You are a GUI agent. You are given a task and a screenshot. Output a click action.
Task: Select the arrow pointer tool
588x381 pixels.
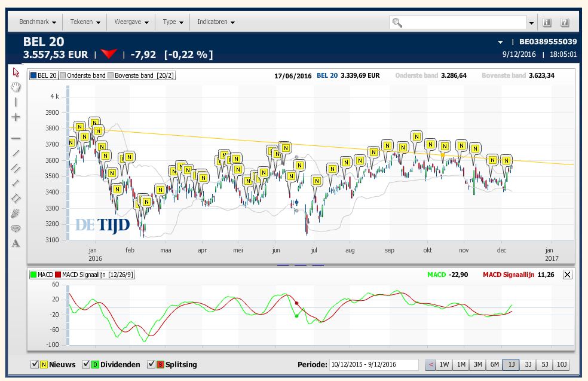click(16, 72)
